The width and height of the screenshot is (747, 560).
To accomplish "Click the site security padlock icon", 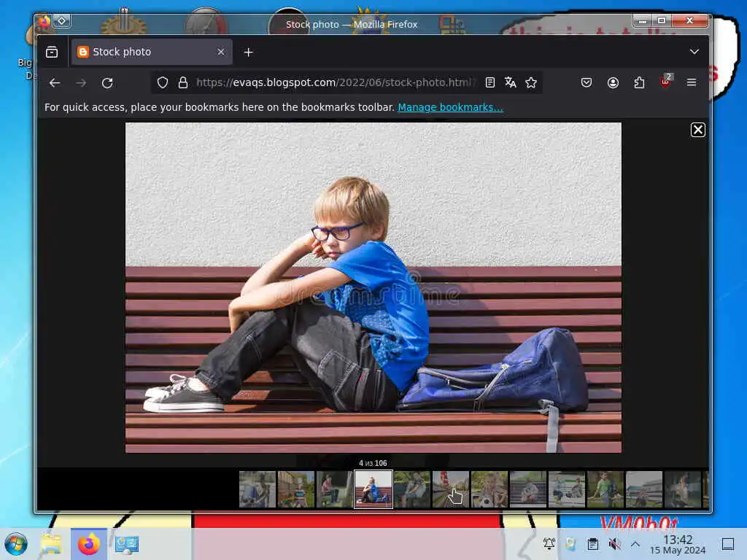I will (x=183, y=83).
